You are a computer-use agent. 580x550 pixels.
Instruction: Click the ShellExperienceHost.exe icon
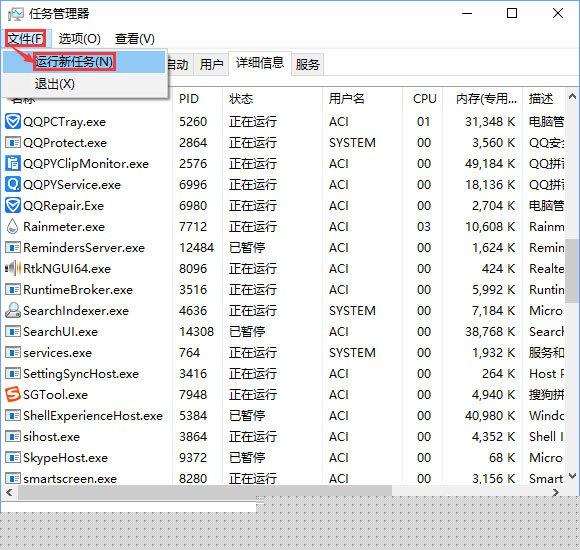[x=13, y=415]
